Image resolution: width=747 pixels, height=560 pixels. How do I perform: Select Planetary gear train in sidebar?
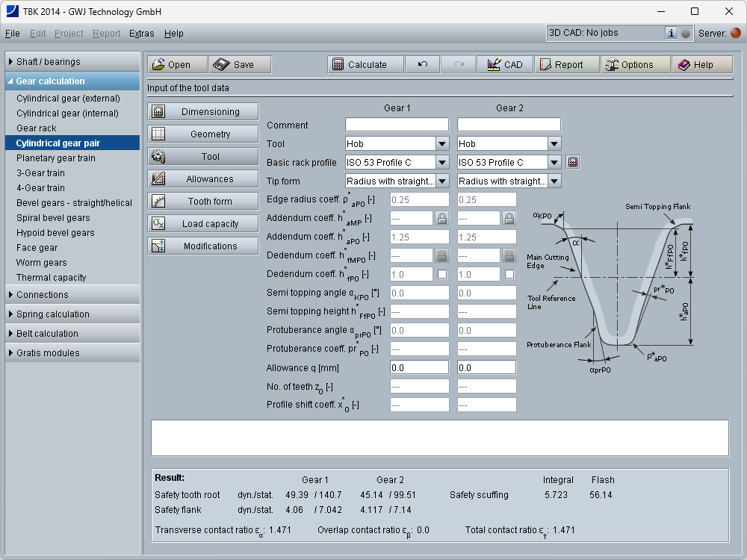click(x=56, y=158)
